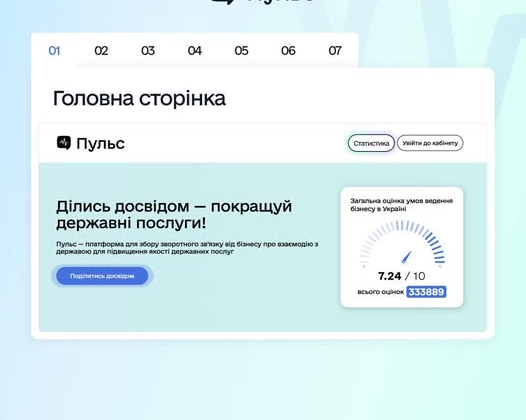Click headline Ділись досвідом — покращуй
Image resolution: width=526 pixels, height=420 pixels.
pyautogui.click(x=174, y=206)
